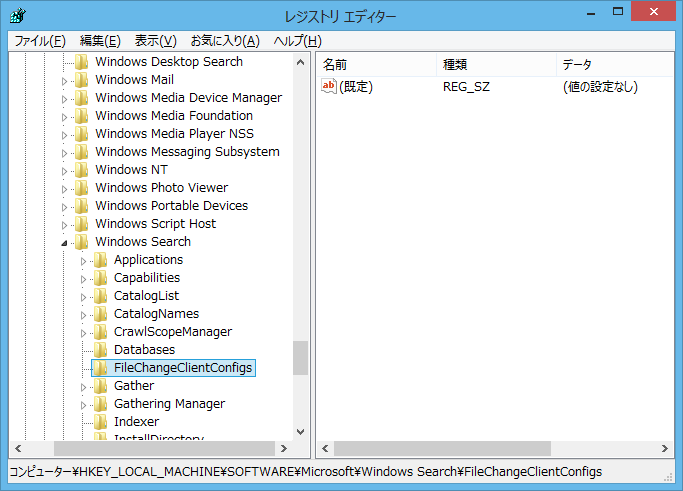Open the ヘルプ(H) menu
This screenshot has height=491, width=683.
(x=298, y=41)
